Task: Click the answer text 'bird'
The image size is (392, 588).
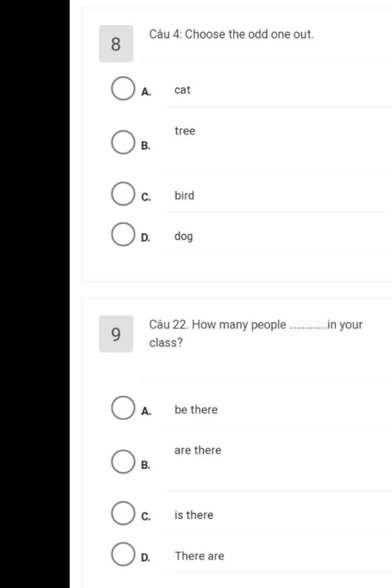Action: point(185,195)
